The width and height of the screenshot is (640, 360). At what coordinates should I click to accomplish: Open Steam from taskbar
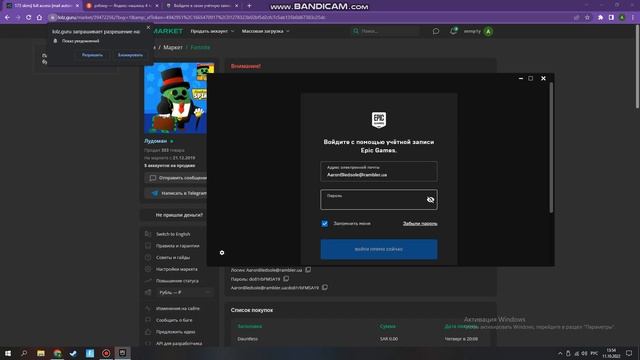73,353
